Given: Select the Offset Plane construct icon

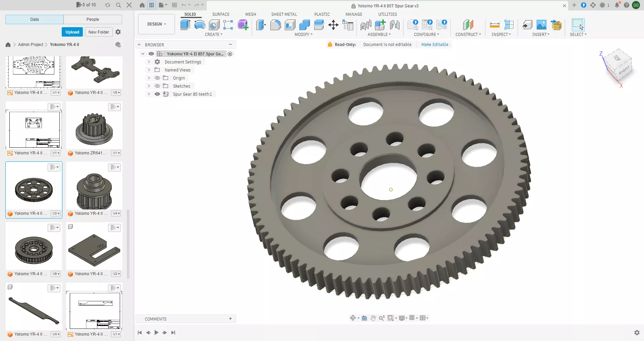Looking at the screenshot, I should tap(468, 25).
